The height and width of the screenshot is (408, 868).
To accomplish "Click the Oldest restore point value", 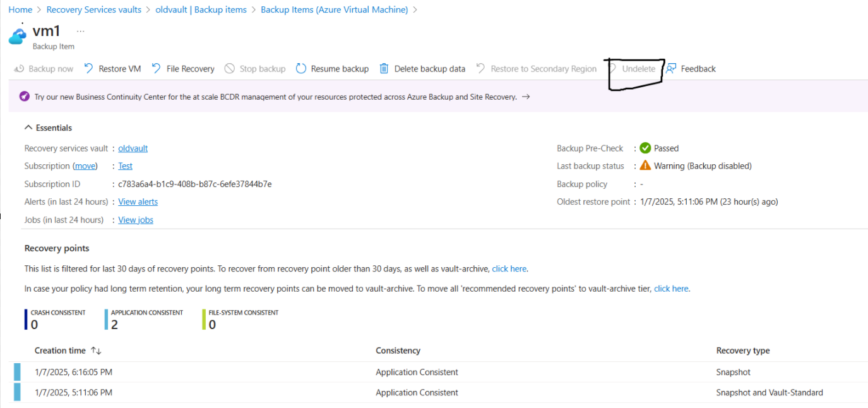I will point(709,202).
